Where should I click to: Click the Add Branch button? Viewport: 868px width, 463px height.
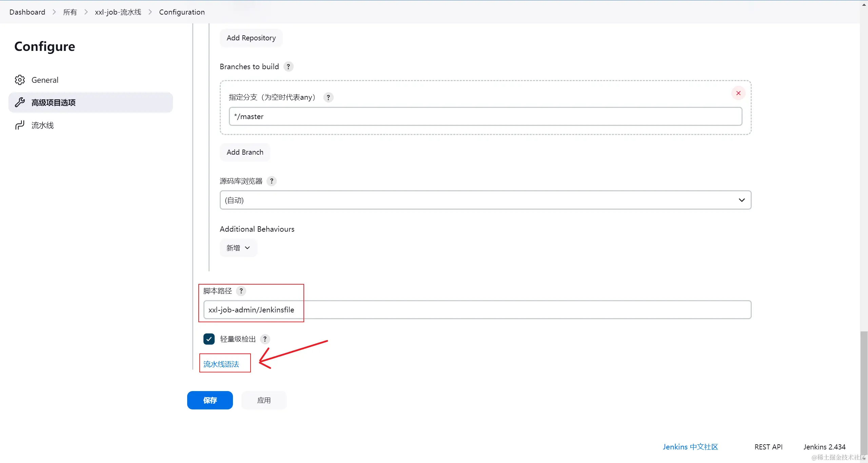245,152
